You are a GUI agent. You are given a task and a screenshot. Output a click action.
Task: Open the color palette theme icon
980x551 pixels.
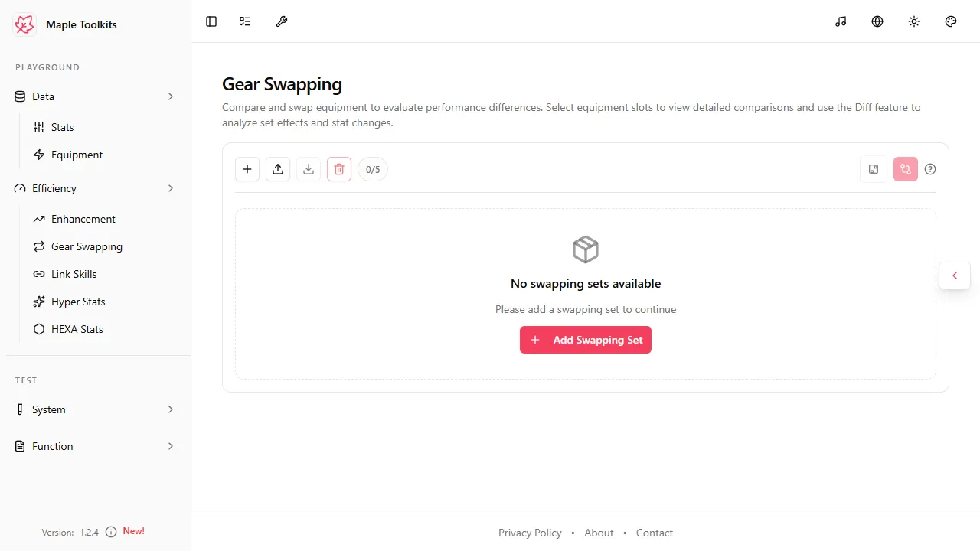(951, 21)
